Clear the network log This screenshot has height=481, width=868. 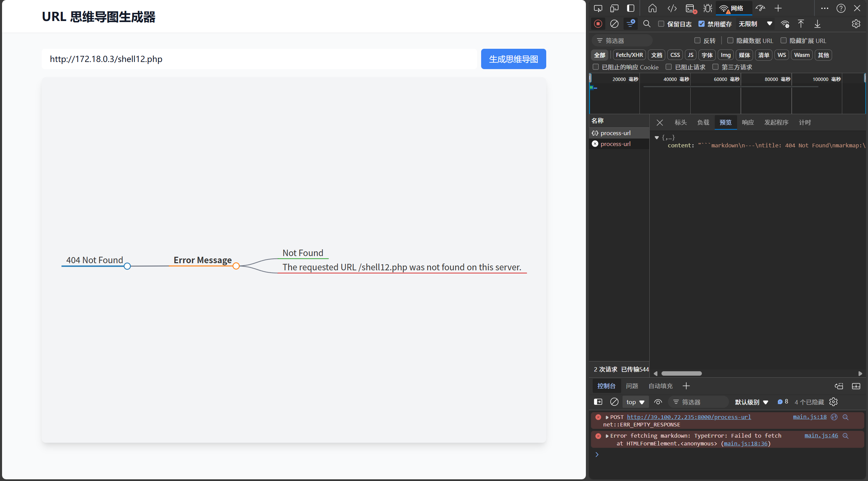614,24
